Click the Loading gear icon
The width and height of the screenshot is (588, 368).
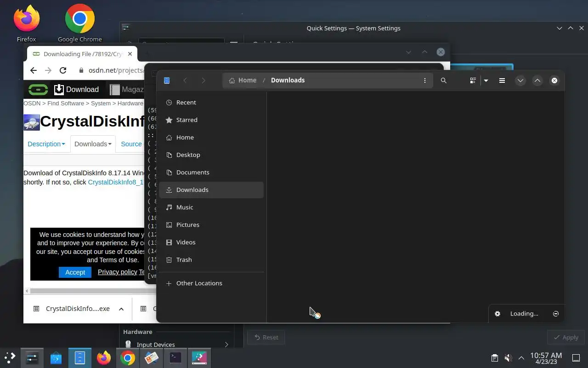pos(498,314)
